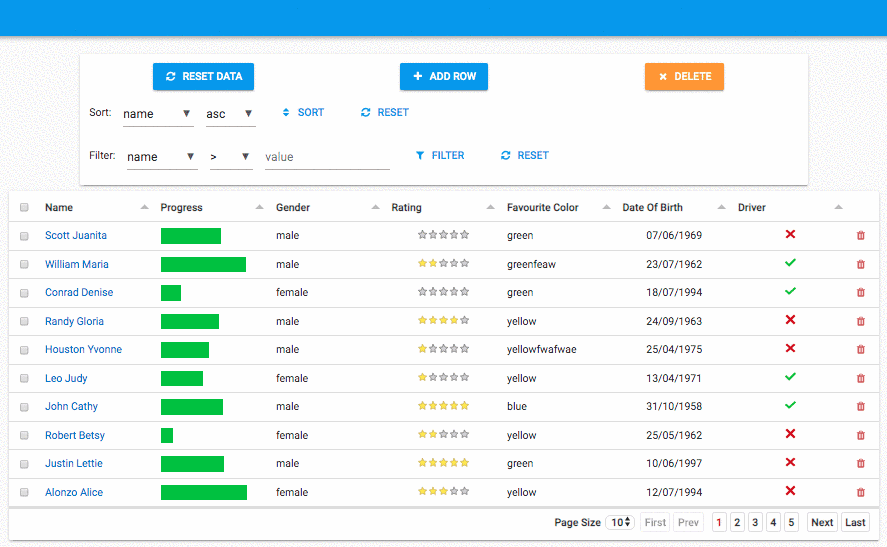Image resolution: width=887 pixels, height=547 pixels.
Task: Click trash icon in William Maria row
Action: point(860,264)
